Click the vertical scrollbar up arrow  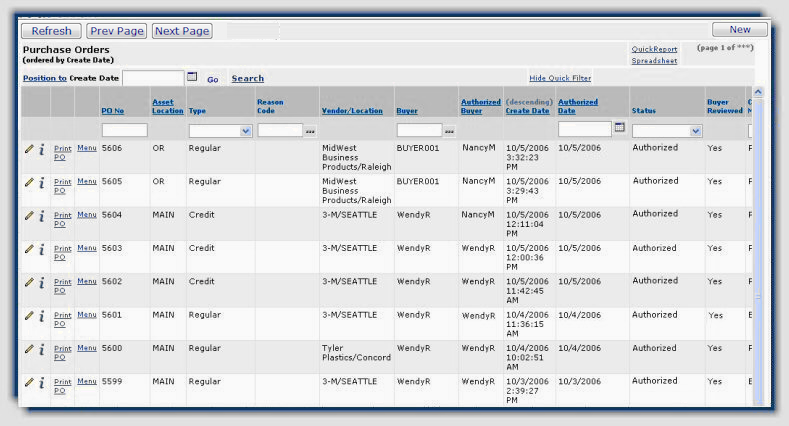757,93
